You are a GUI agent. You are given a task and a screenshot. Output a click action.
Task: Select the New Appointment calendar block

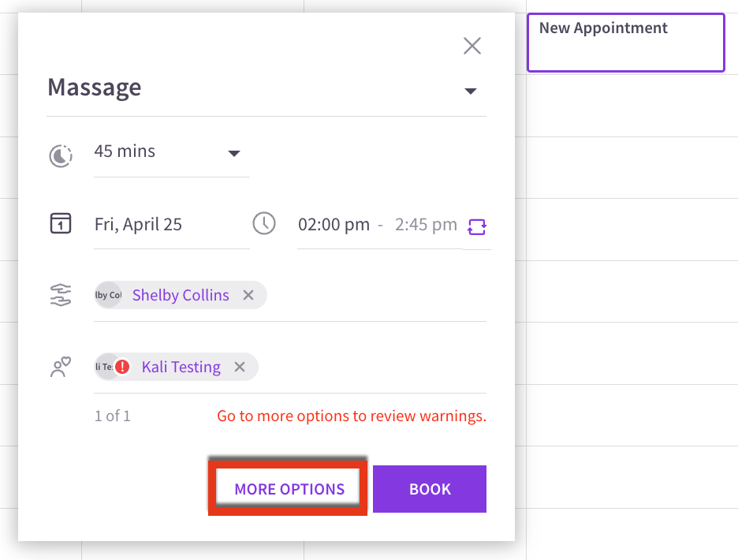coord(625,43)
